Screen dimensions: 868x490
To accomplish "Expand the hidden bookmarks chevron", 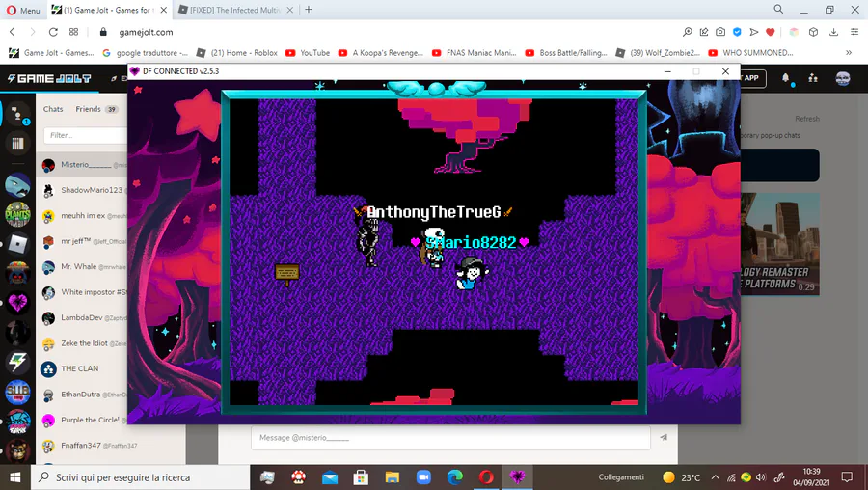I will [849, 53].
